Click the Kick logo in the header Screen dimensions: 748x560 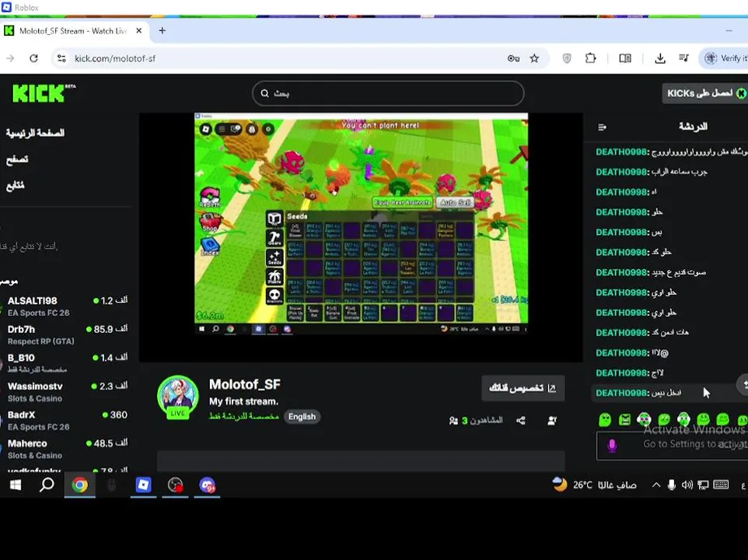[44, 93]
